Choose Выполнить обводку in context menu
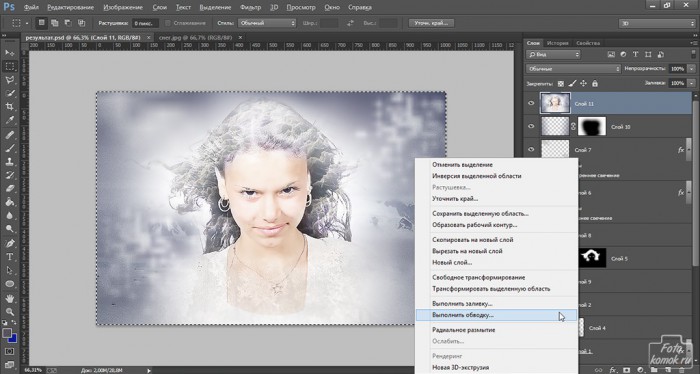This screenshot has width=700, height=374. 496,315
